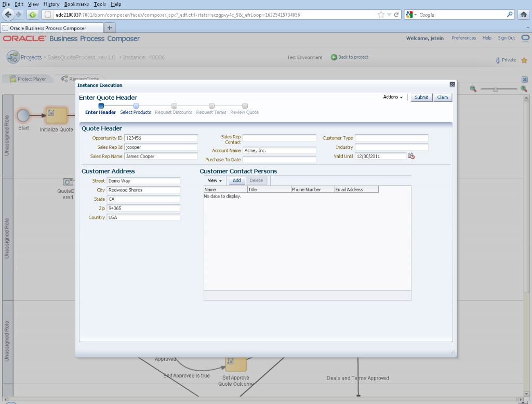Add a new customer contact person
This screenshot has width=532, height=404.
(x=236, y=180)
